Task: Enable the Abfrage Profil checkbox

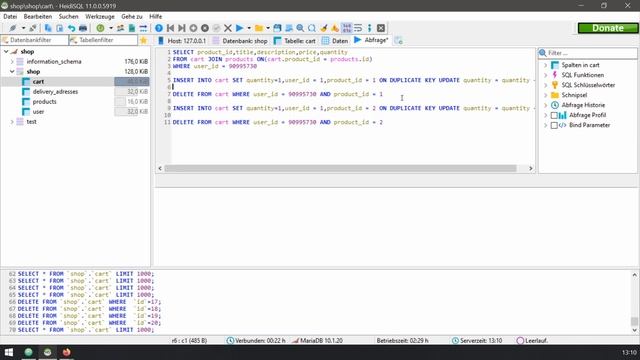Action: click(554, 116)
